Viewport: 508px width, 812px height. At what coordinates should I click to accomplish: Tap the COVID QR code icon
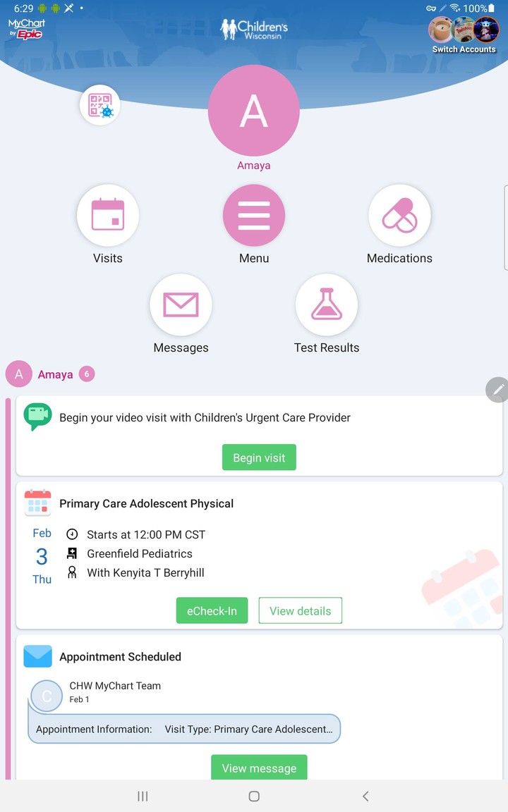click(x=100, y=105)
